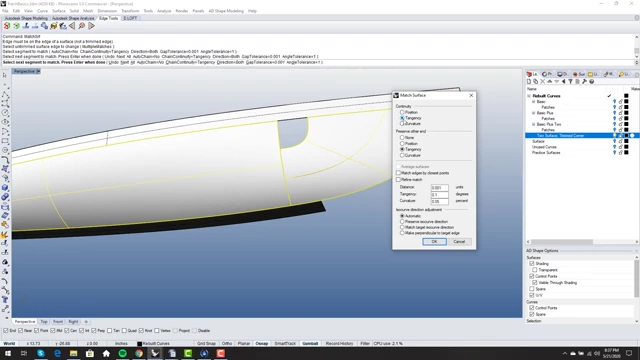The image size is (640, 360).
Task: Collapse the Rebuilt Curves layer
Action: pos(529,96)
